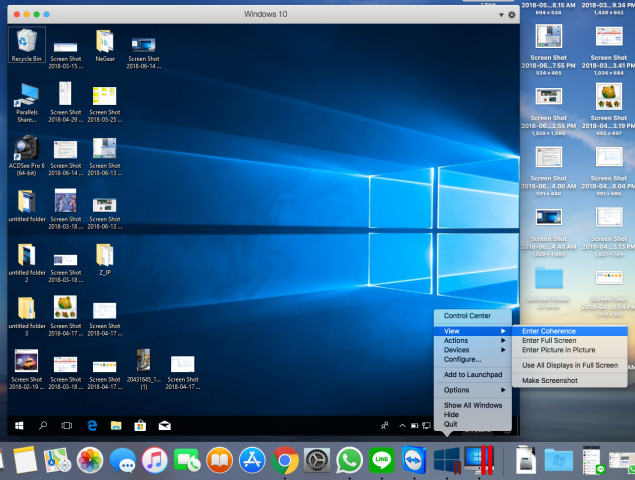The width and height of the screenshot is (635, 480).
Task: Choose Make Screenshot
Action: (570, 380)
